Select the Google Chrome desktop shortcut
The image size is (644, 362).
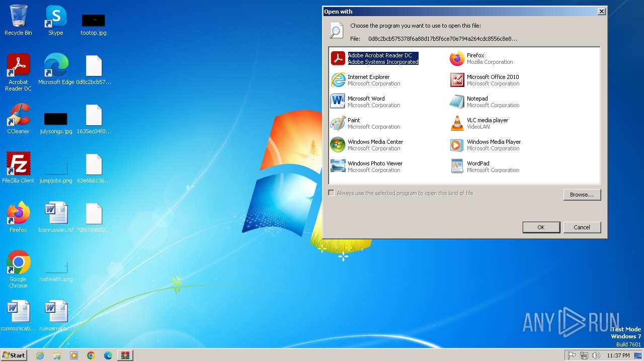click(x=18, y=269)
